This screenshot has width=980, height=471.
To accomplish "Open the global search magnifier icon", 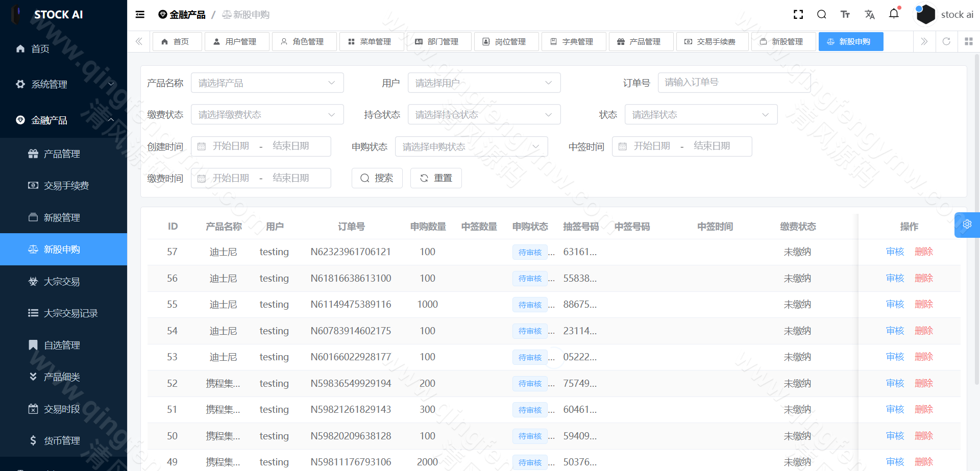I will click(x=821, y=14).
